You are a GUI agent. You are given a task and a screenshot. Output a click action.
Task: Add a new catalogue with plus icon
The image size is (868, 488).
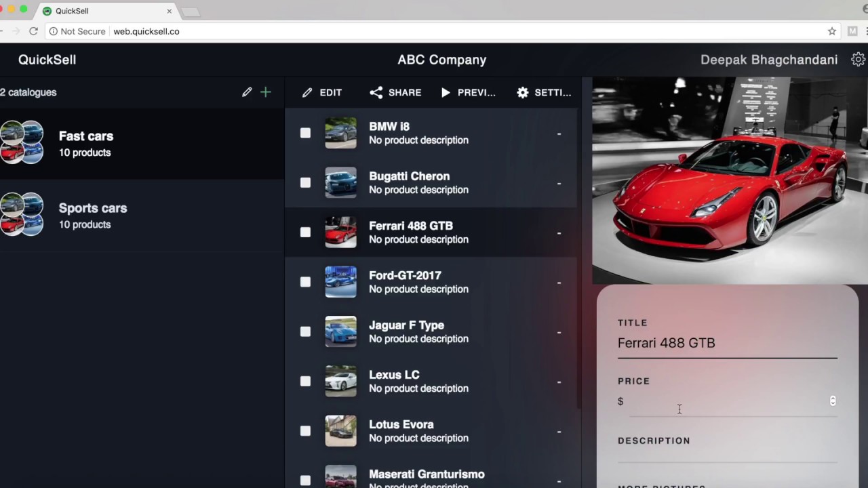[266, 92]
